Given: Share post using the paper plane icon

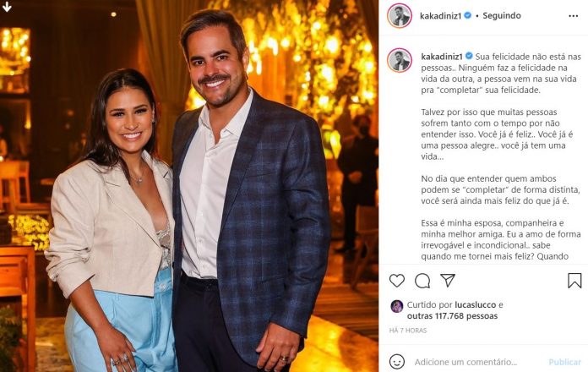Looking at the screenshot, I should pyautogui.click(x=448, y=280).
